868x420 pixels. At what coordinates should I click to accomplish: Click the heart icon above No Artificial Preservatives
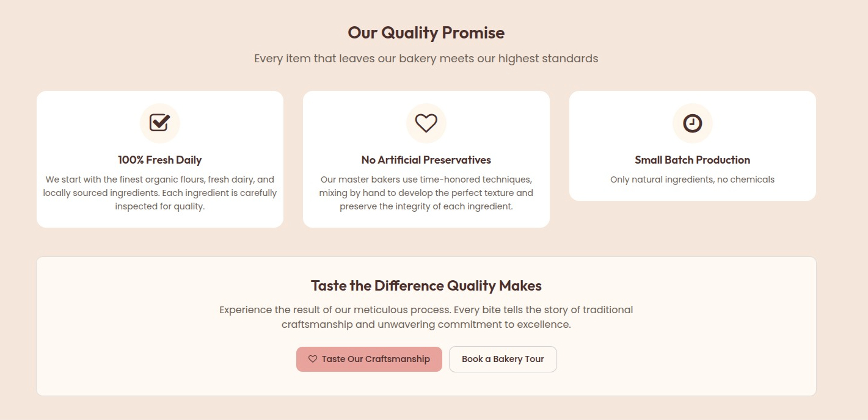[426, 123]
